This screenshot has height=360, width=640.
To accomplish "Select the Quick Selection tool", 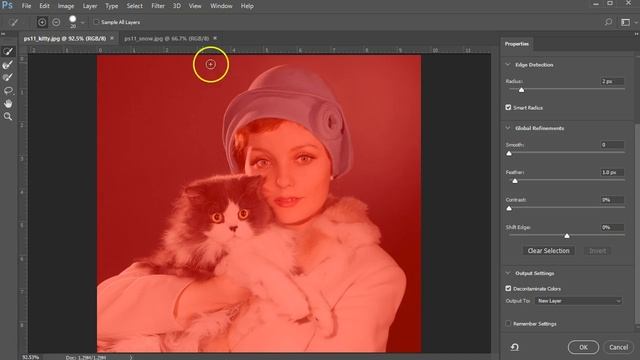I will click(8, 51).
